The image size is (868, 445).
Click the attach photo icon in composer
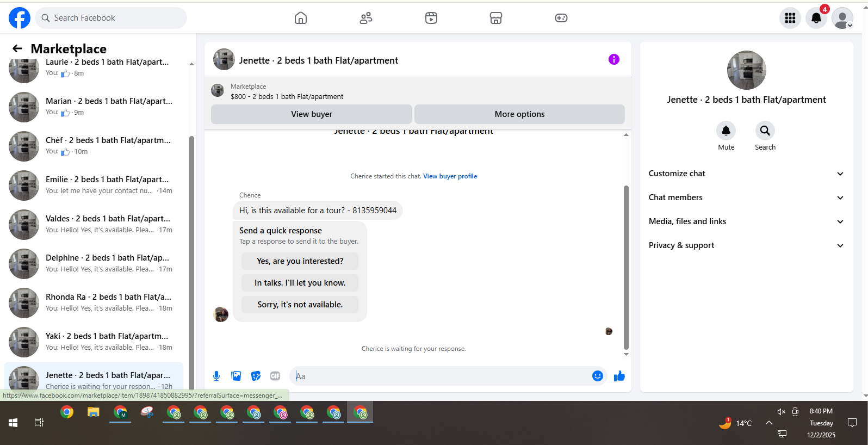[236, 376]
